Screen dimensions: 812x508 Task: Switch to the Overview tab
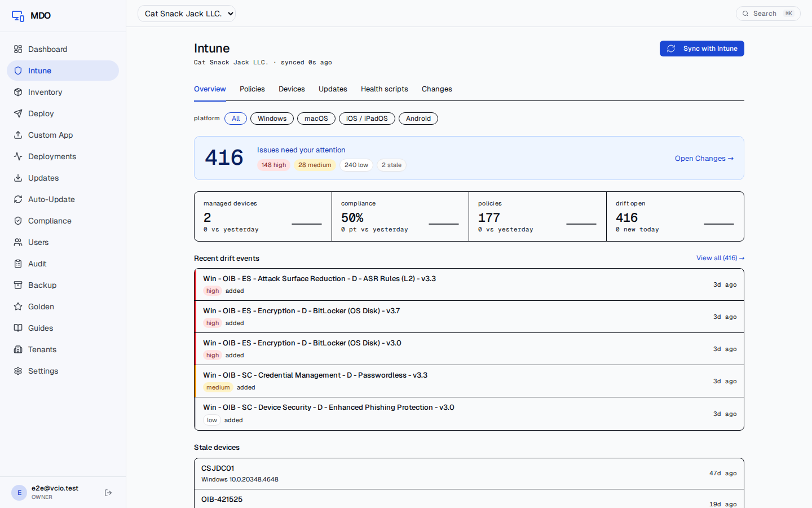coord(210,89)
